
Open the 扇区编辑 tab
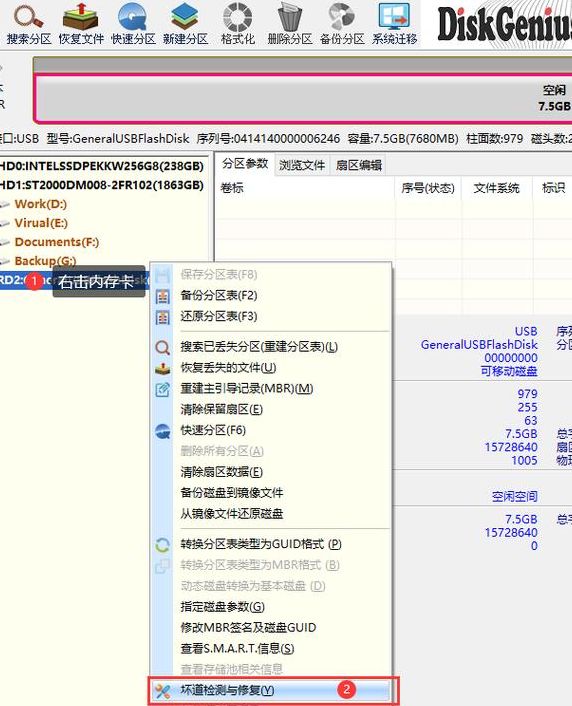[359, 165]
